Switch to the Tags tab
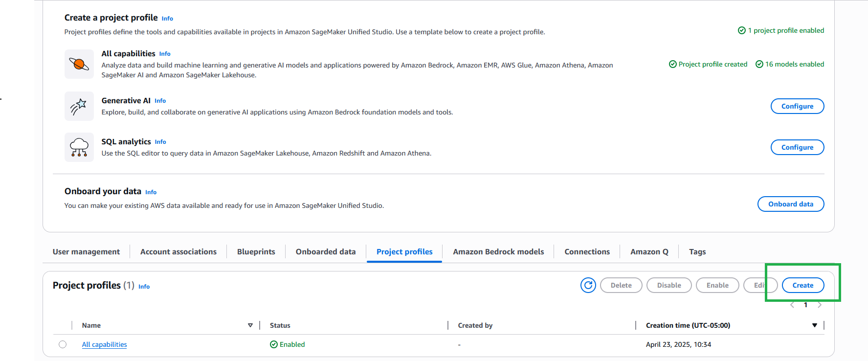Image resolution: width=868 pixels, height=361 pixels. pos(697,251)
